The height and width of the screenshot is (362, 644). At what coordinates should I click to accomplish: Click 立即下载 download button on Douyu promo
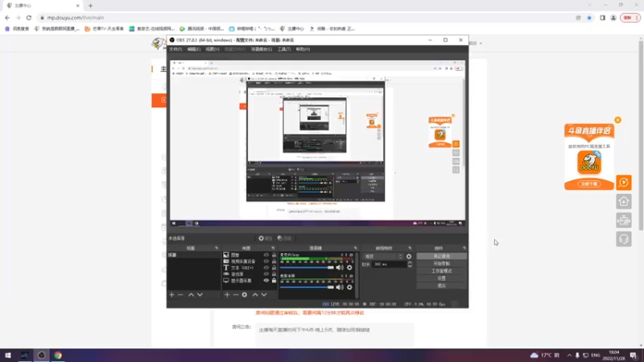(589, 184)
